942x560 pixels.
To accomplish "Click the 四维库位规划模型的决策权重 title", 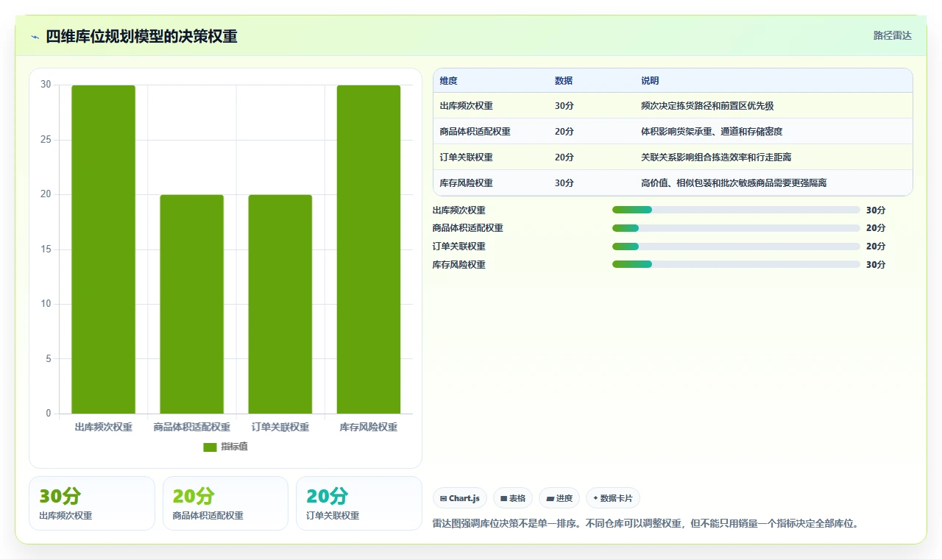I will pyautogui.click(x=141, y=36).
